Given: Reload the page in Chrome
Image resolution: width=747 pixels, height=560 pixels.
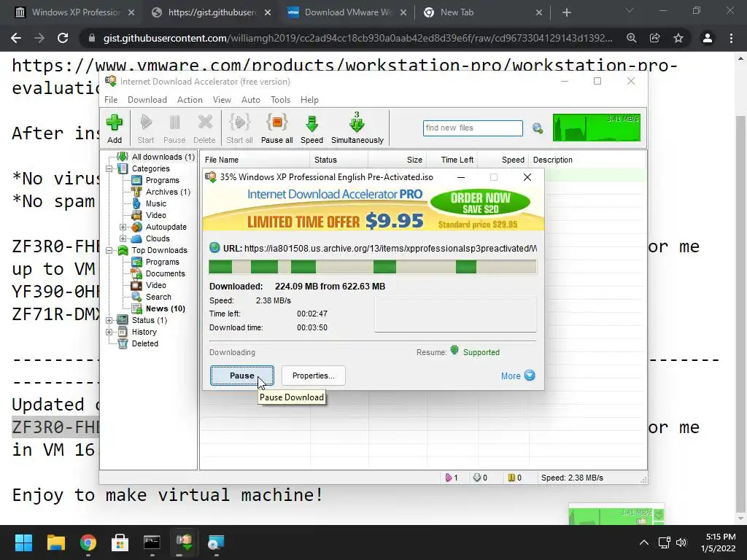Looking at the screenshot, I should [x=63, y=38].
